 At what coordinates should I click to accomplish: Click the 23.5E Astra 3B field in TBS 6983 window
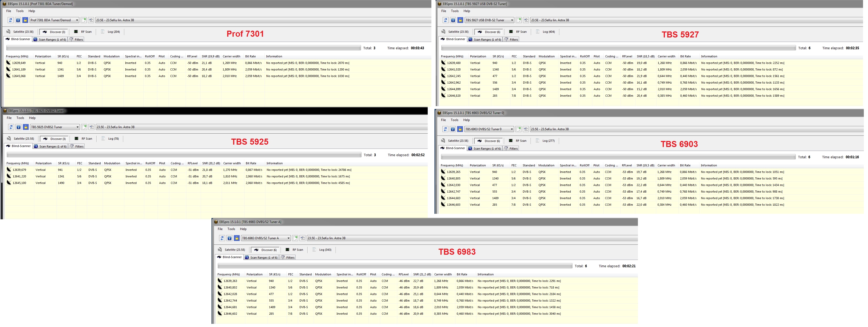pyautogui.click(x=472, y=238)
